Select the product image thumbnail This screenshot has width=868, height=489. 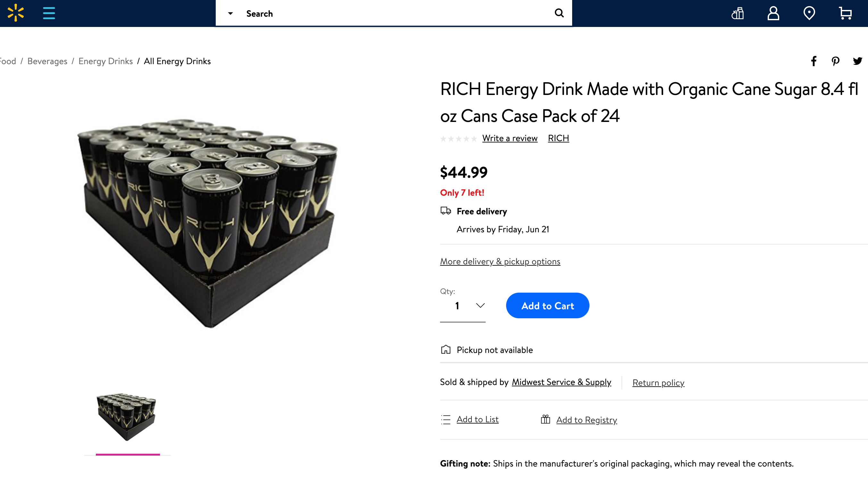click(x=127, y=417)
